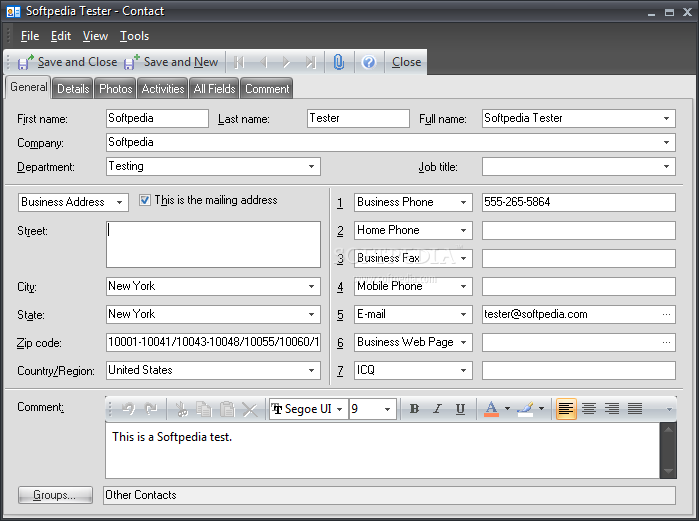Expand the Full name dropdown
Image resolution: width=699 pixels, height=521 pixels.
(666, 119)
